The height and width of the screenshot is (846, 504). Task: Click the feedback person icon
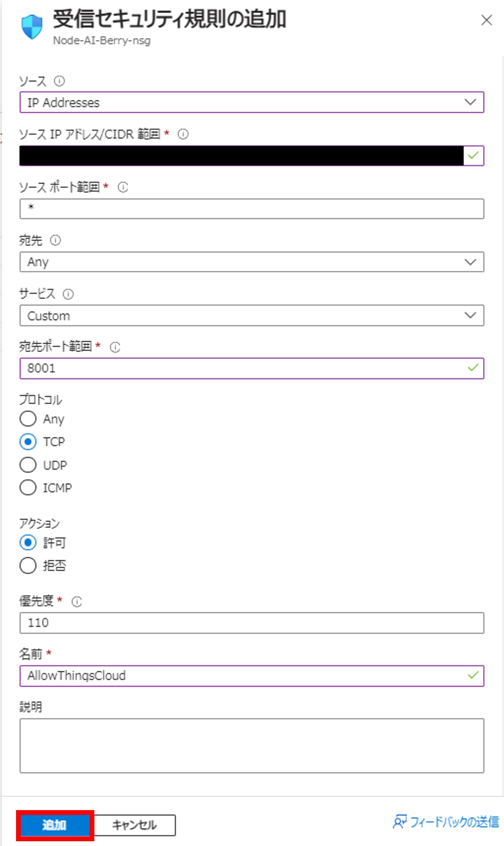point(400,822)
